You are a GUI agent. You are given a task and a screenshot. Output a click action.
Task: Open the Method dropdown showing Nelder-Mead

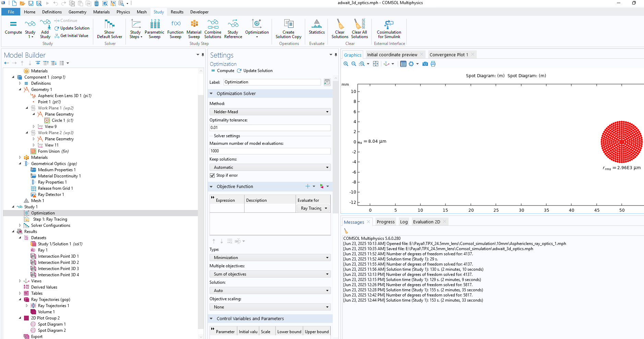pos(270,112)
